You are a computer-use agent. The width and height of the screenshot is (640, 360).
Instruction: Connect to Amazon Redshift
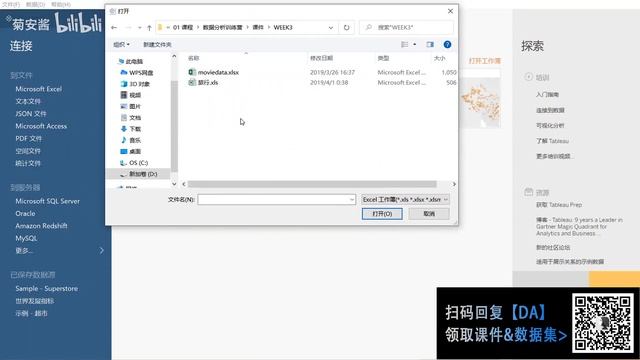[41, 226]
